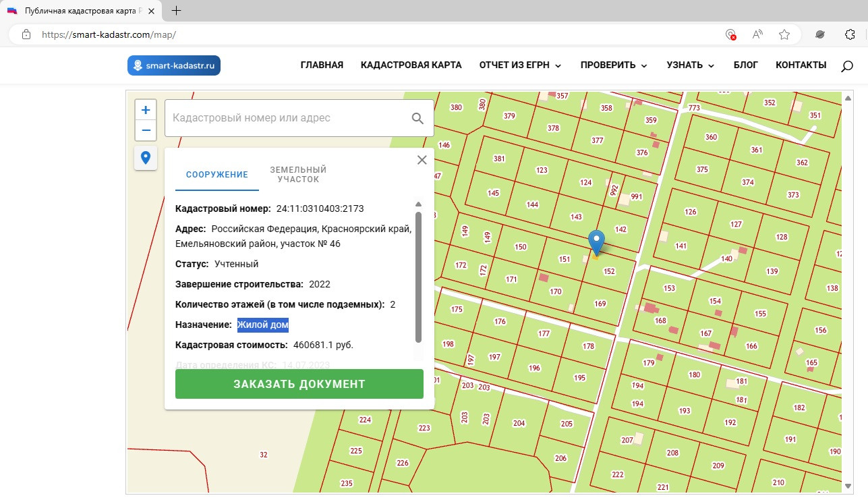Close the object info panel
868x502 pixels.
coord(422,160)
